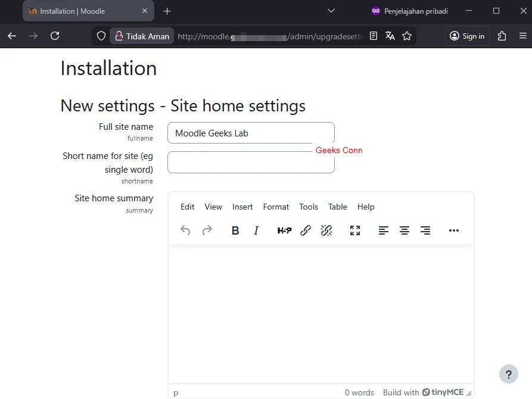Screen dimensions: 532x399
Task: Insert H5P content using the H5P icon
Action: point(284,230)
